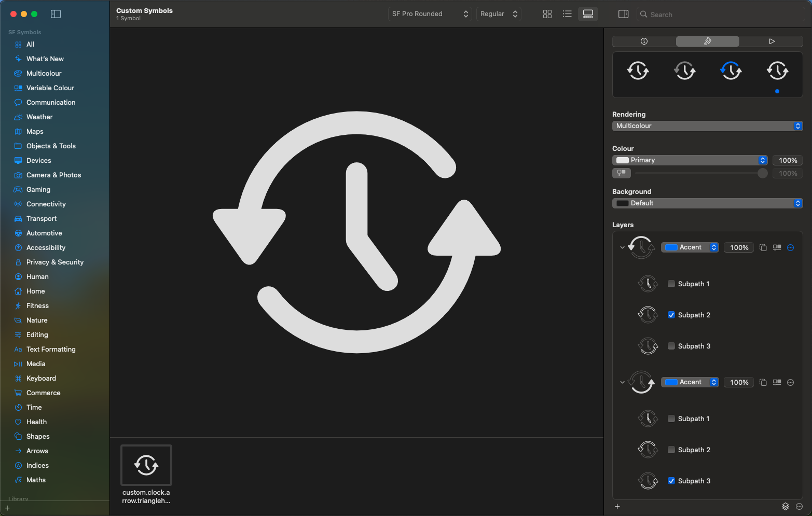The image size is (812, 516).
Task: Toggle the sidebar visibility button
Action: tap(56, 14)
